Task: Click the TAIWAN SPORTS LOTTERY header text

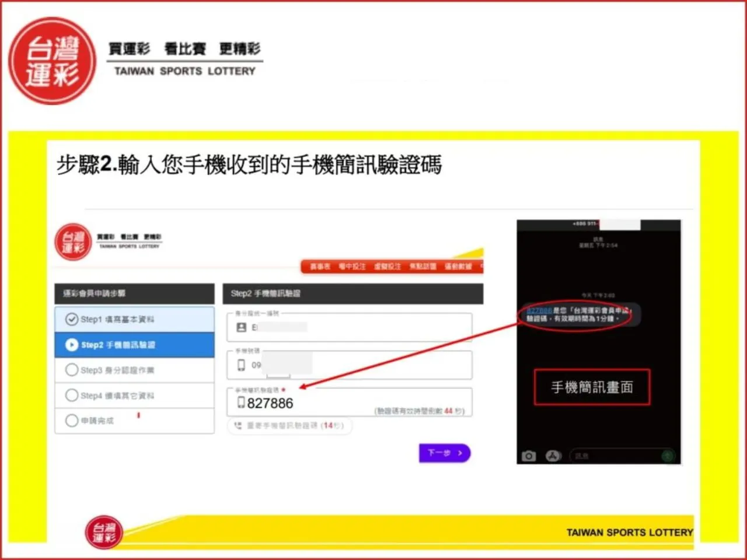Action: 185,71
